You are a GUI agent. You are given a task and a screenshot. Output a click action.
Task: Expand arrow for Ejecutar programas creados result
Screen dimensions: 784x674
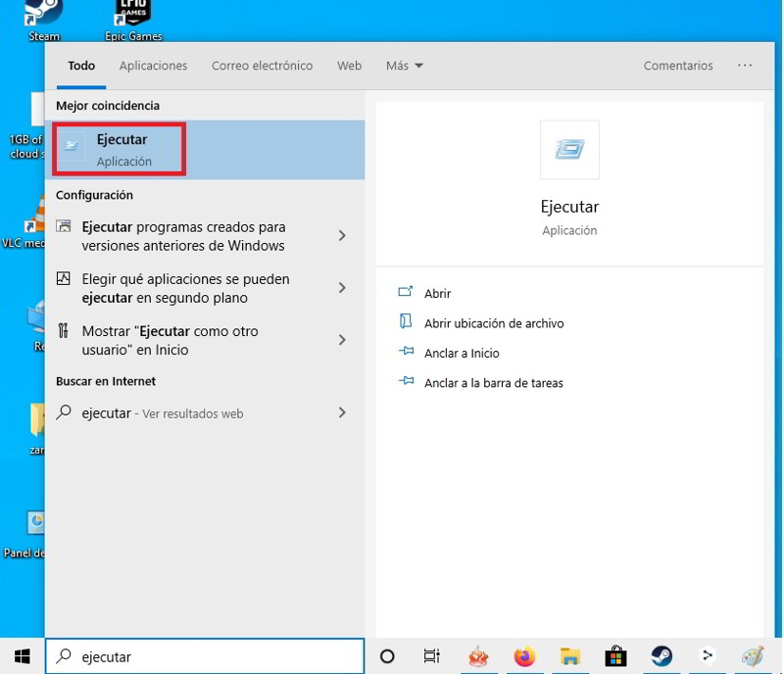(342, 236)
